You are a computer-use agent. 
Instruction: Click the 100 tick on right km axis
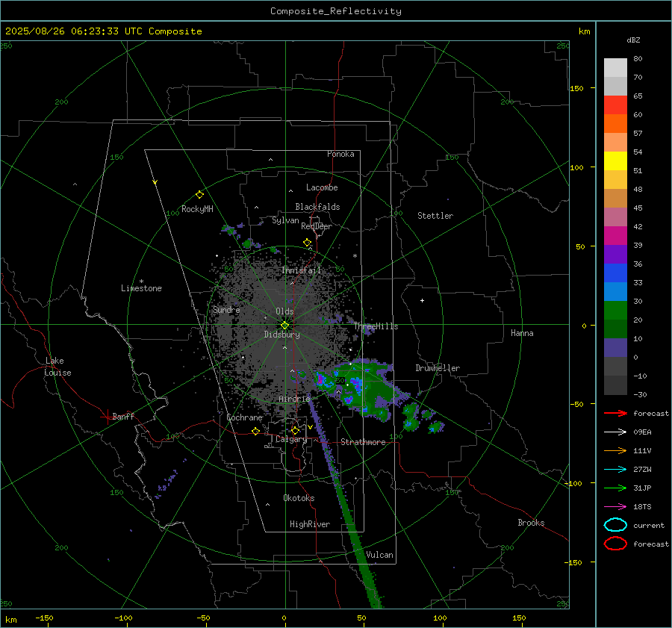click(577, 167)
